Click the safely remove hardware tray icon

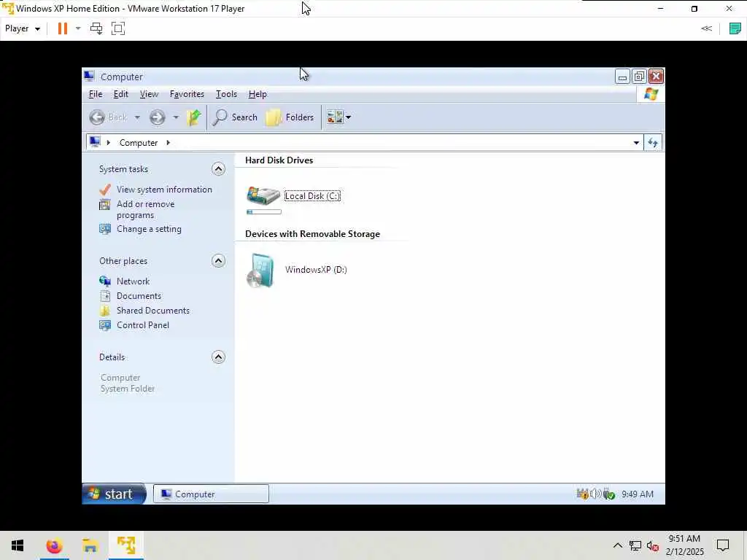point(609,494)
